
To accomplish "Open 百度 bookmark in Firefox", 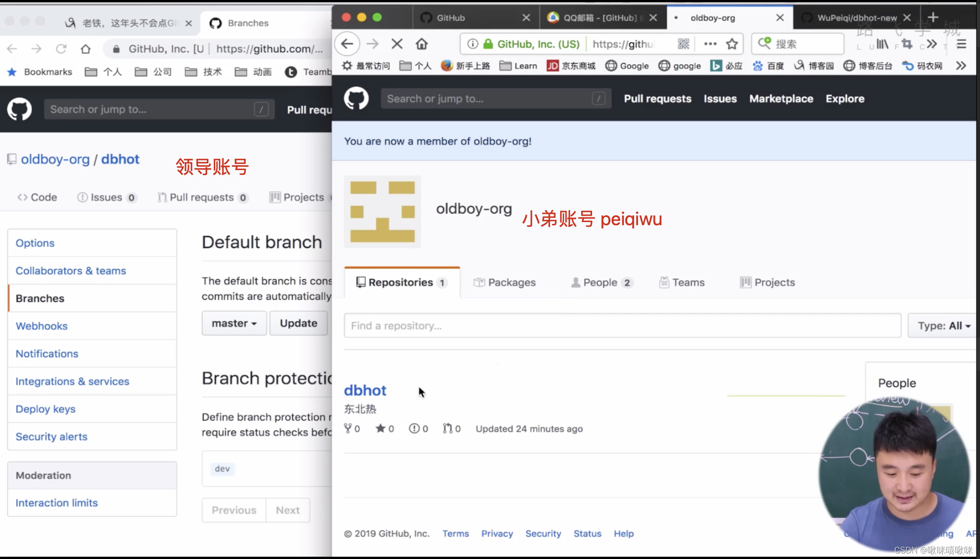I will pyautogui.click(x=768, y=66).
